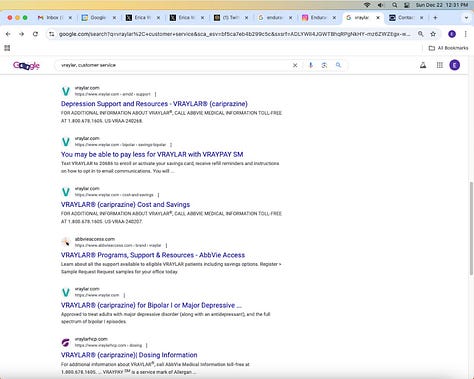Open Control Center in menu bar
This screenshot has width=474, height=379.
(x=407, y=5)
